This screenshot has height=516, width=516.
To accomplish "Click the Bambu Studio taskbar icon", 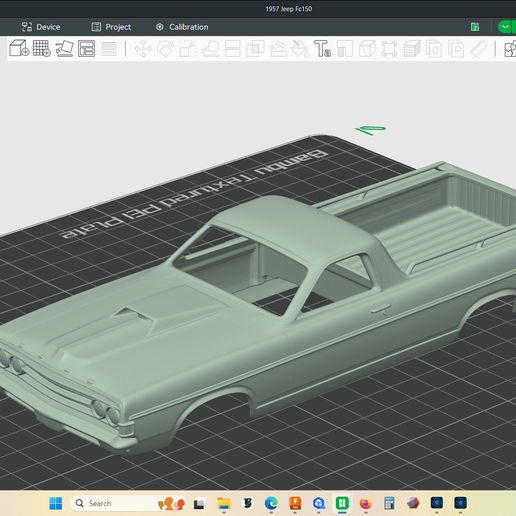I will pyautogui.click(x=342, y=503).
